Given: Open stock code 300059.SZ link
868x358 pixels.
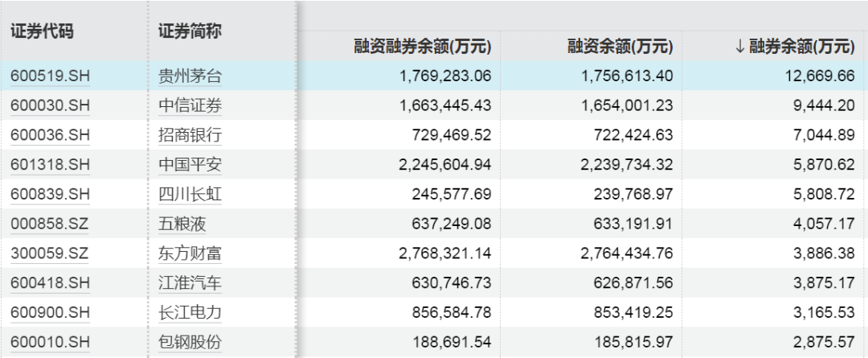Looking at the screenshot, I should coord(50,253).
